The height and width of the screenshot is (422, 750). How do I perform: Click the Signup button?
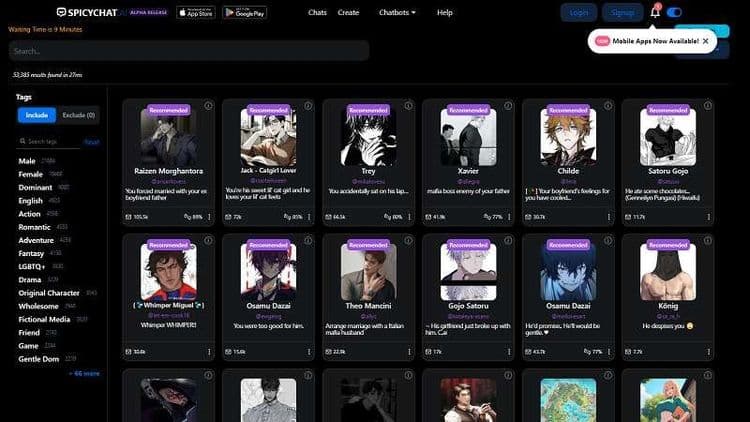(622, 12)
